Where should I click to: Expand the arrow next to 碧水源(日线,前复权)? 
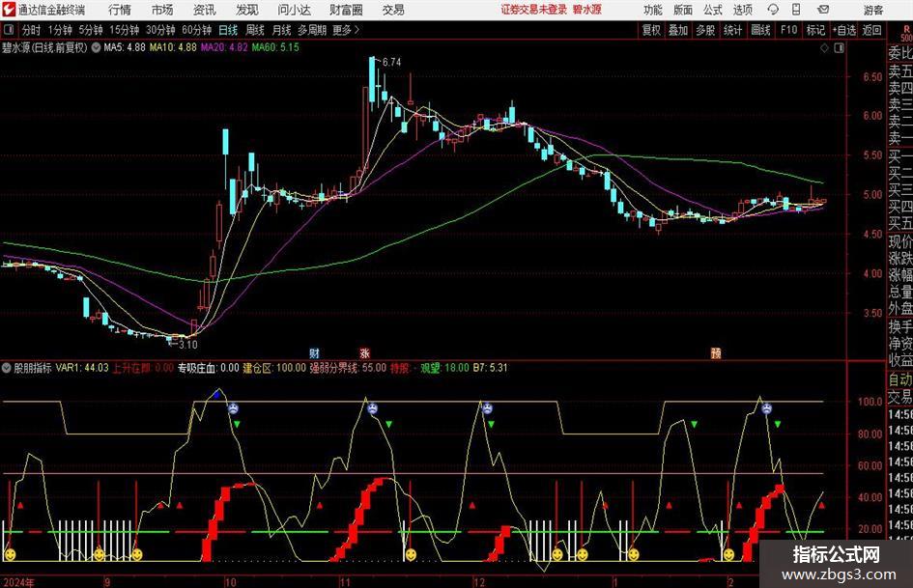point(96,47)
